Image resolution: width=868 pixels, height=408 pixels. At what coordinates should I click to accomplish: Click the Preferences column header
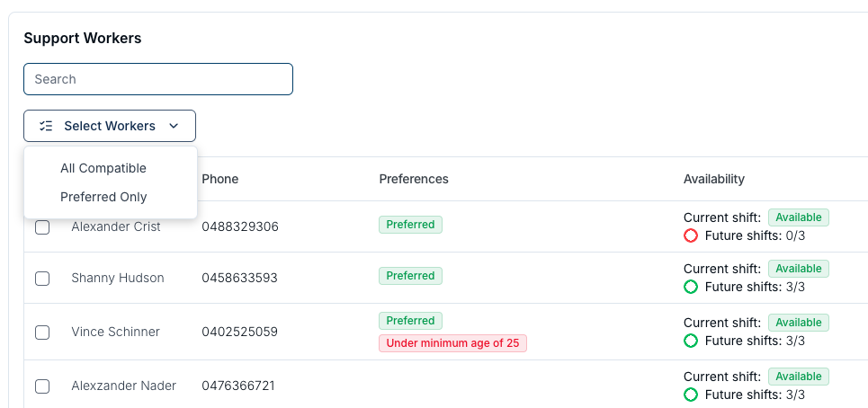(x=414, y=179)
